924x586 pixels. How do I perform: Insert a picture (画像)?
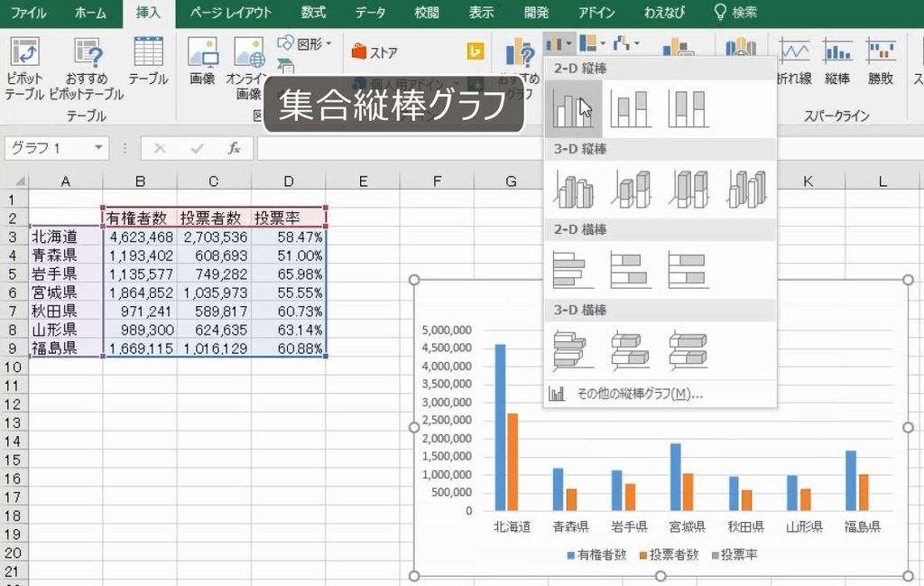coord(202,61)
